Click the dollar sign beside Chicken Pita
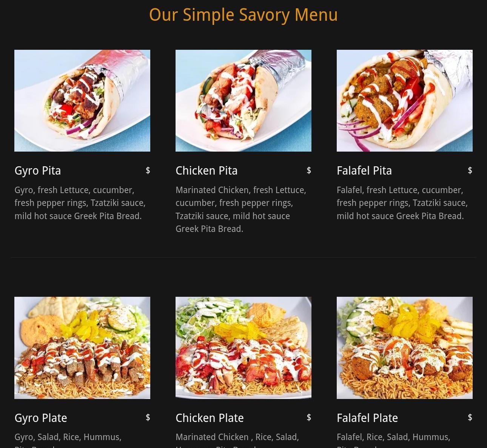 point(309,170)
